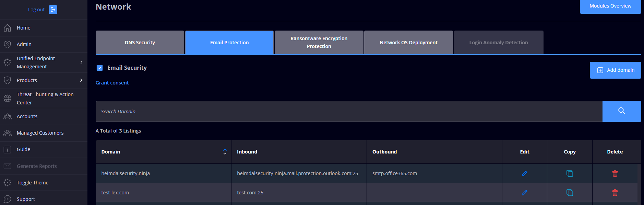The height and width of the screenshot is (205, 644).
Task: Click the Home house icon
Action: 7,28
